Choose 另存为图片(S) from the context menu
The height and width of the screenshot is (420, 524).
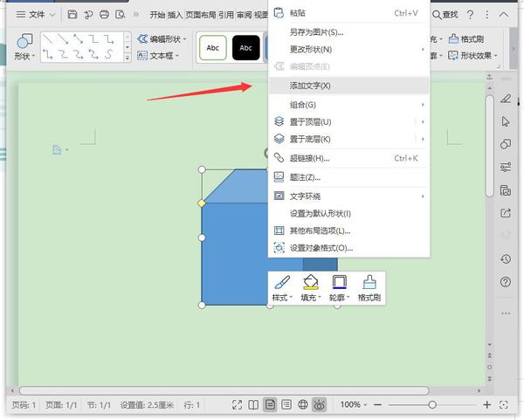(x=348, y=32)
